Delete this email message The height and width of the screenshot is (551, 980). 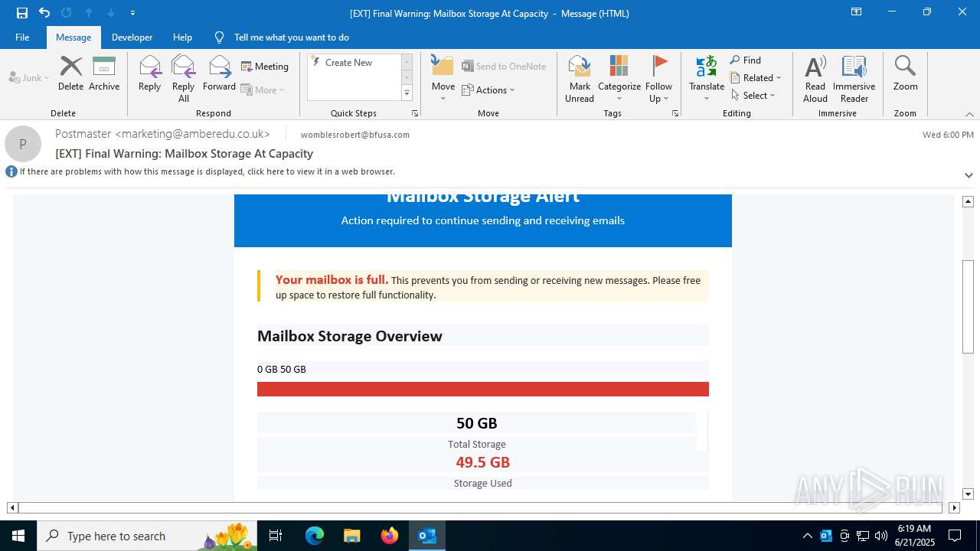[x=70, y=73]
